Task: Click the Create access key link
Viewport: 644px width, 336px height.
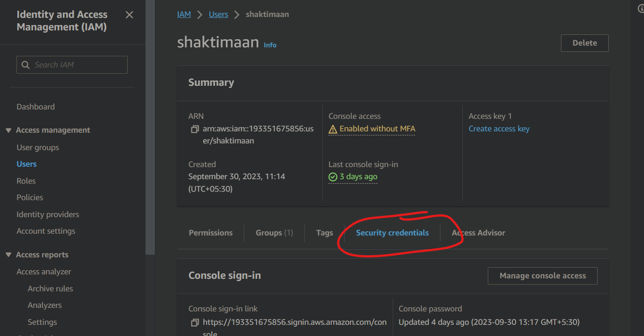Action: (499, 129)
